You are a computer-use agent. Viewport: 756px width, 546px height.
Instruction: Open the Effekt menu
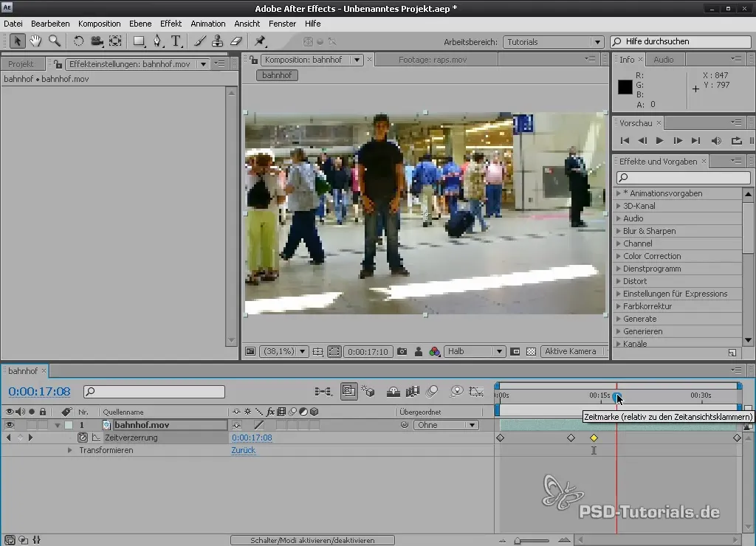(171, 24)
